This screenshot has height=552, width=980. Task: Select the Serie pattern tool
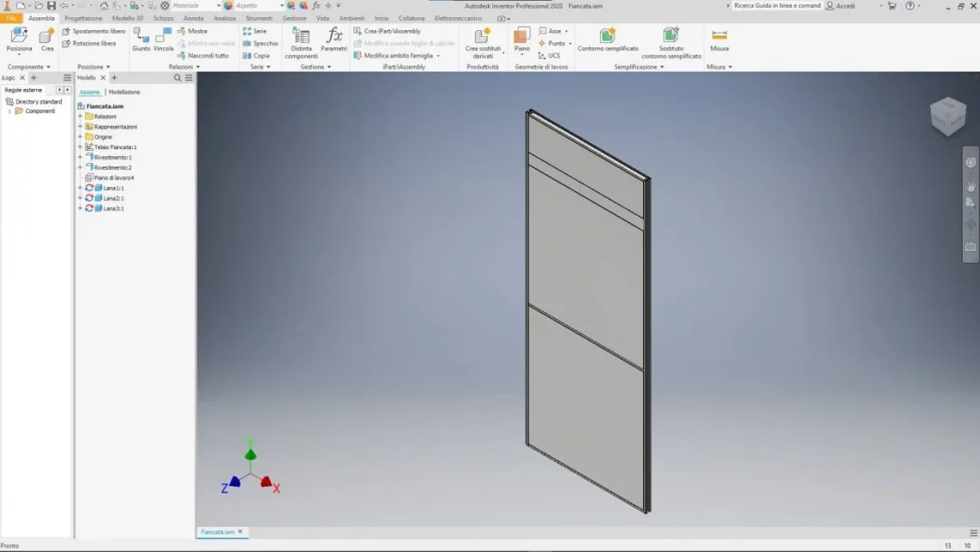click(254, 31)
